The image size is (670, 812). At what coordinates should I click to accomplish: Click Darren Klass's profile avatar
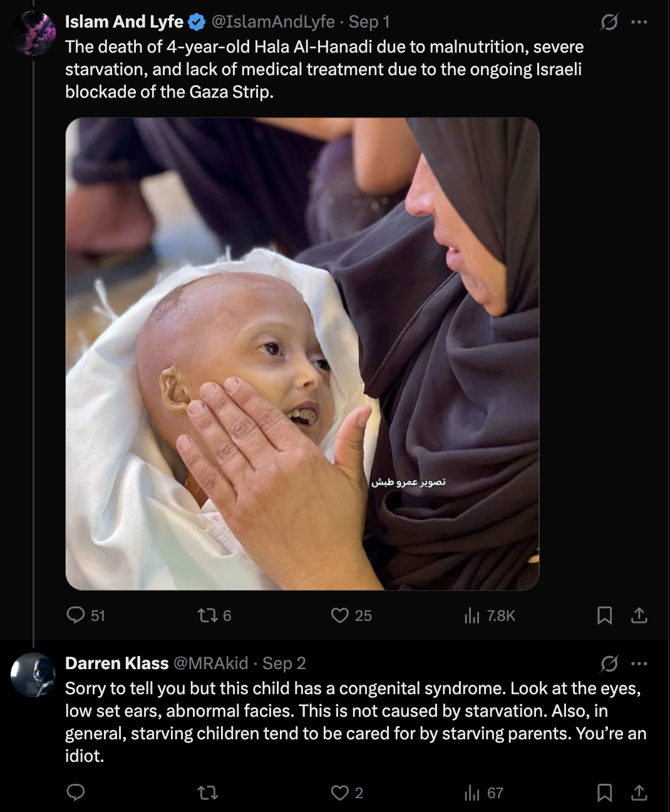click(33, 675)
